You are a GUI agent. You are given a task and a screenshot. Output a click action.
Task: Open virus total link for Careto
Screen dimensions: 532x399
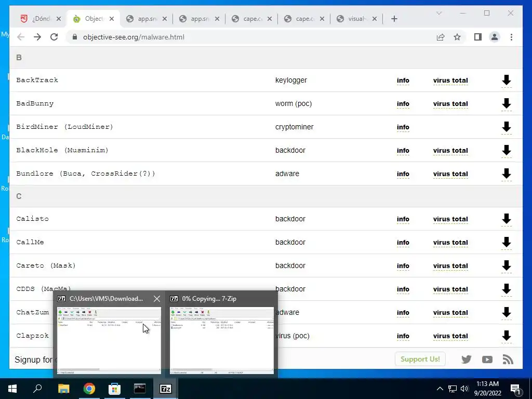click(x=450, y=266)
